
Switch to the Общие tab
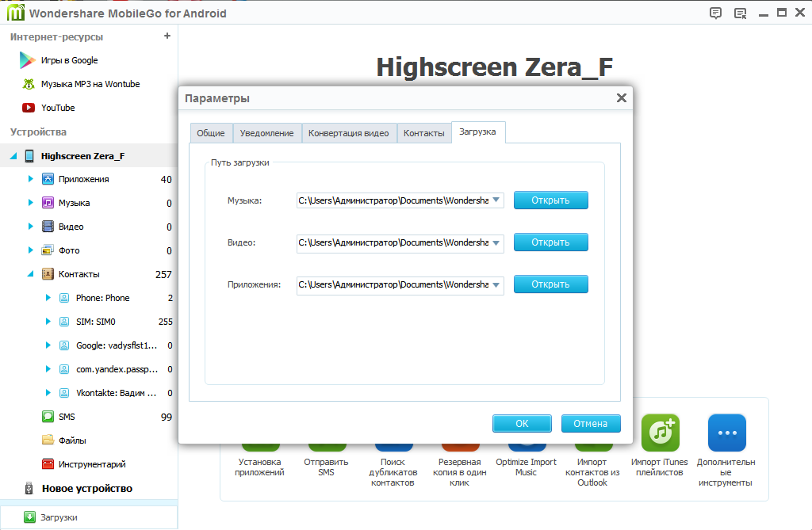pos(211,133)
